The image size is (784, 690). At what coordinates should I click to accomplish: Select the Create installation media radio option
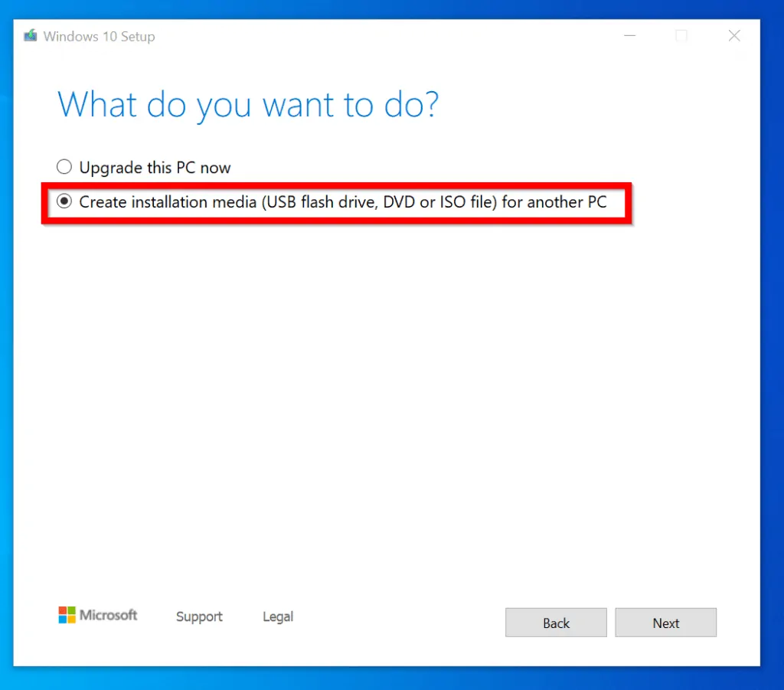(64, 201)
